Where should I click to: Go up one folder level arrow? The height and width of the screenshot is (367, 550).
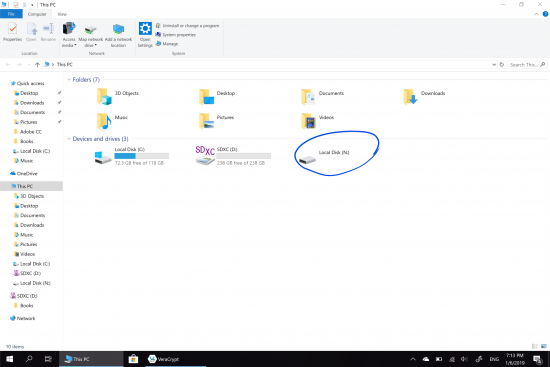37,65
